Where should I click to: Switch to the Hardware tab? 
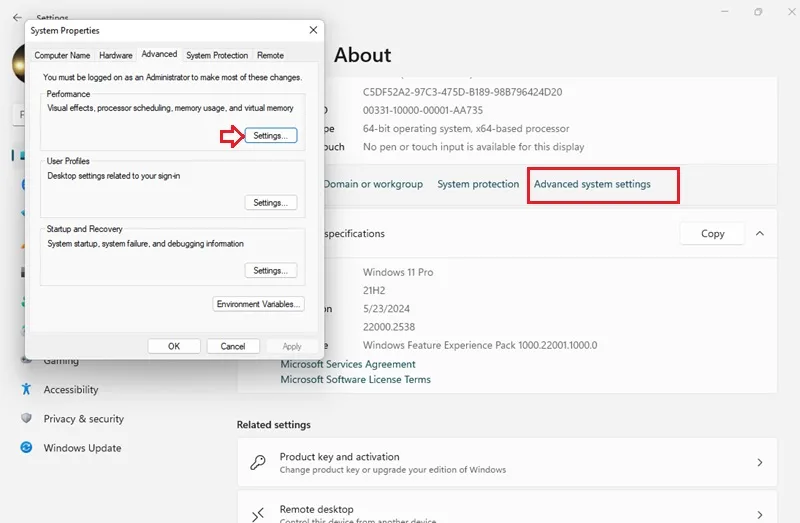(x=116, y=55)
